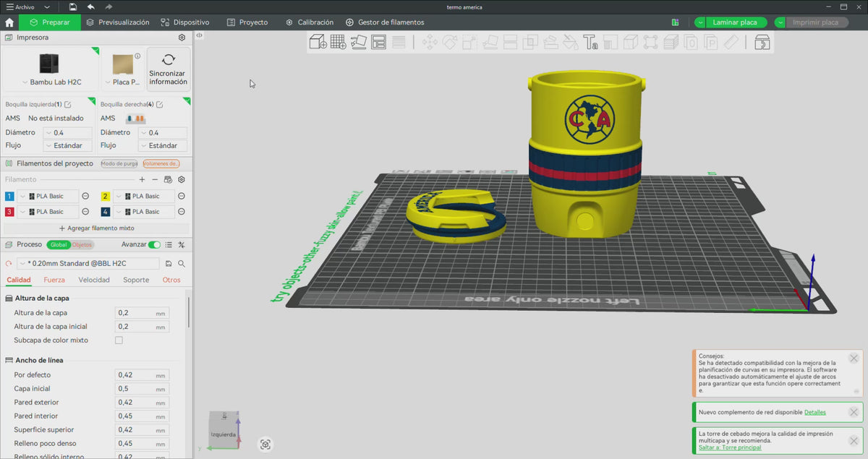Screen dimensions: 868x459
Task: Click Agregar filamento mixto button
Action: pyautogui.click(x=96, y=228)
